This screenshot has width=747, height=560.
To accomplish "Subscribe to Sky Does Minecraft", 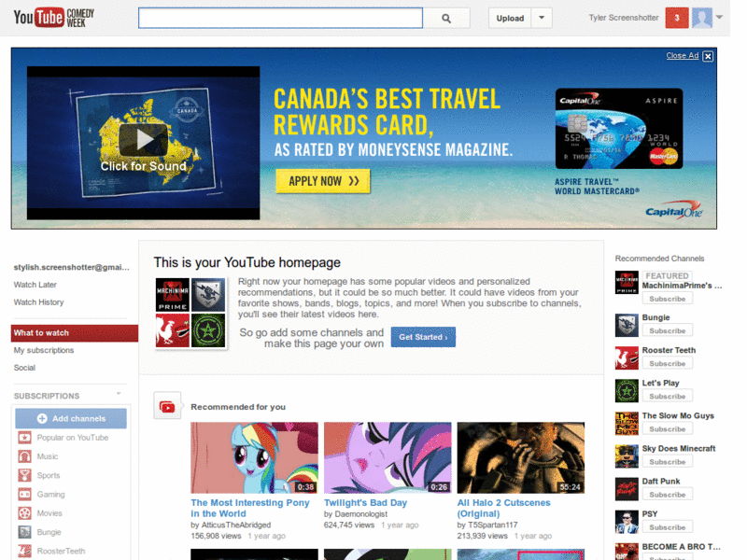I will (667, 462).
